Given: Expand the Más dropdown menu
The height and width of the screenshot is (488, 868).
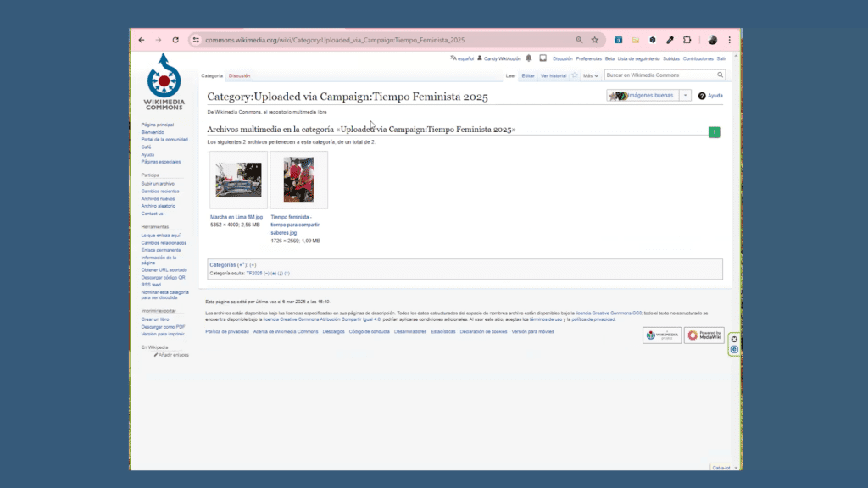Looking at the screenshot, I should [x=591, y=75].
